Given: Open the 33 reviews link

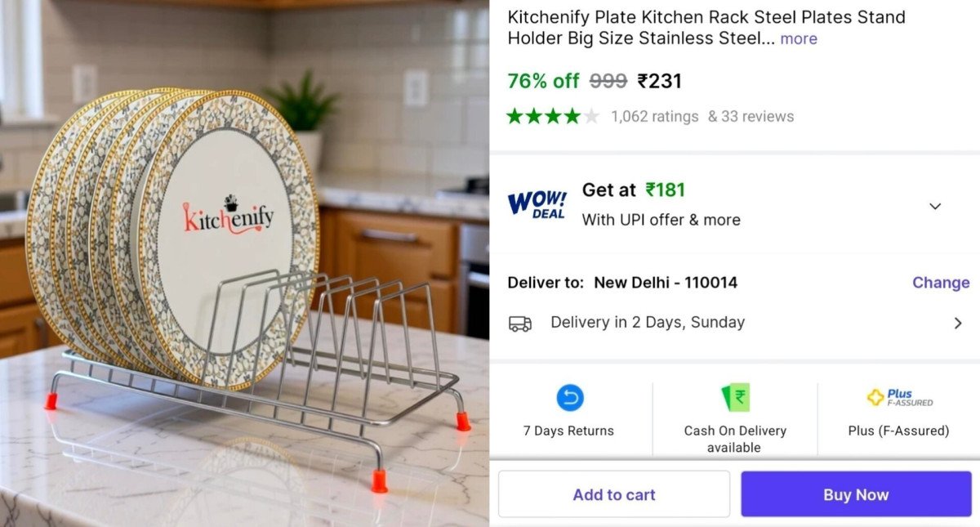Looking at the screenshot, I should tap(751, 116).
